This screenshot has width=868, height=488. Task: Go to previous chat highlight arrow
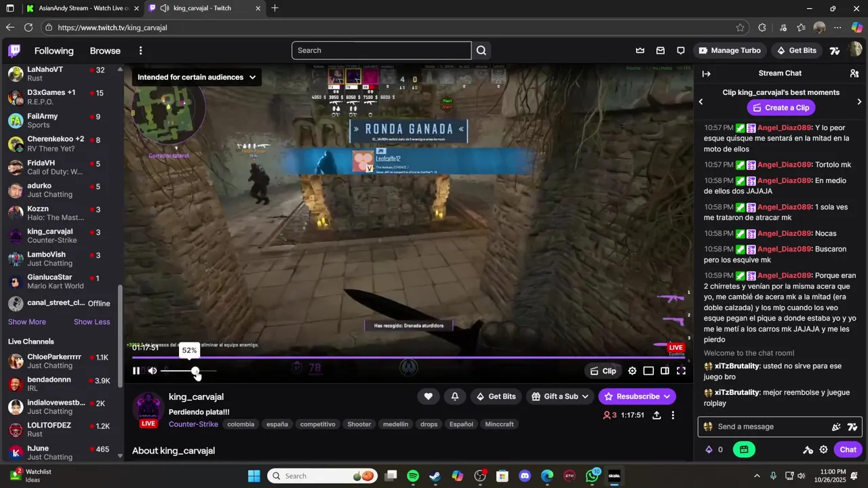pos(701,102)
